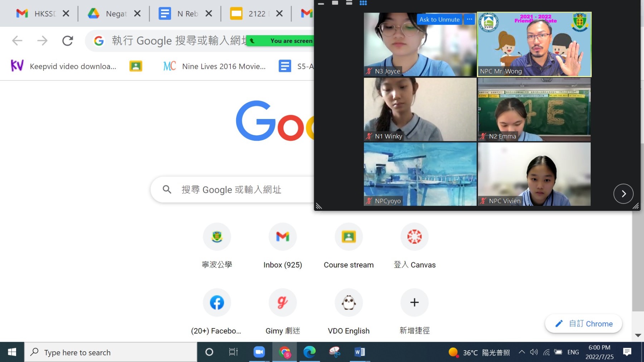Screen dimensions: 644x362
Task: Open the Windows Start menu
Action: point(12,352)
